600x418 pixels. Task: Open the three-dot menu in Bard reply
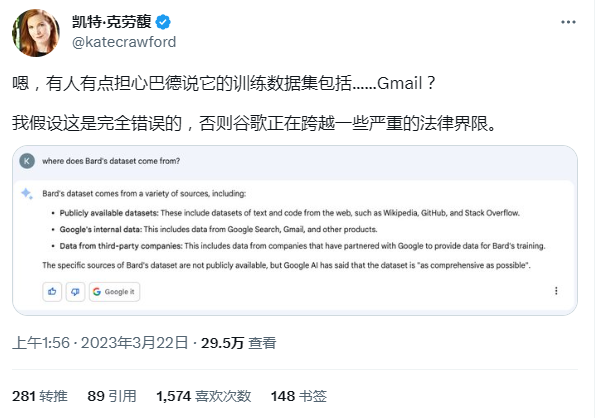click(x=555, y=291)
